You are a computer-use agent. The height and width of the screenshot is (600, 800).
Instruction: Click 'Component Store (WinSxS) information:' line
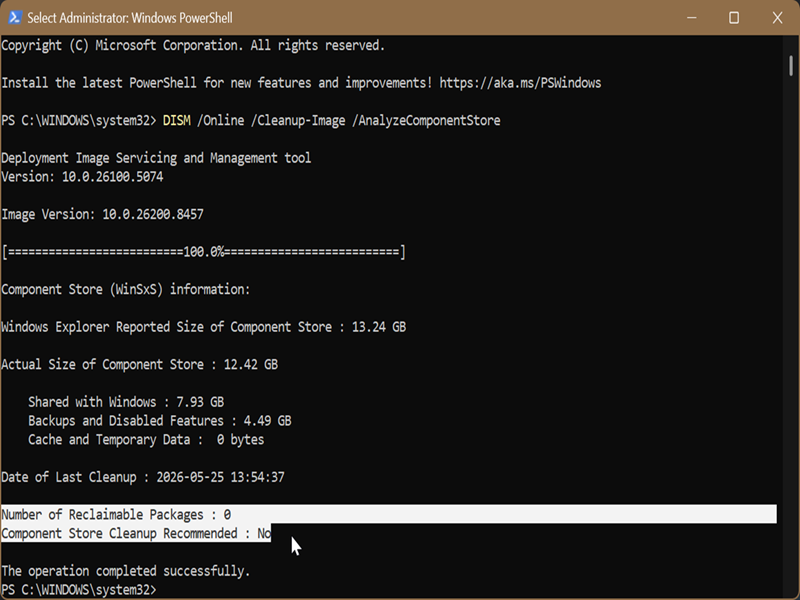pos(126,289)
